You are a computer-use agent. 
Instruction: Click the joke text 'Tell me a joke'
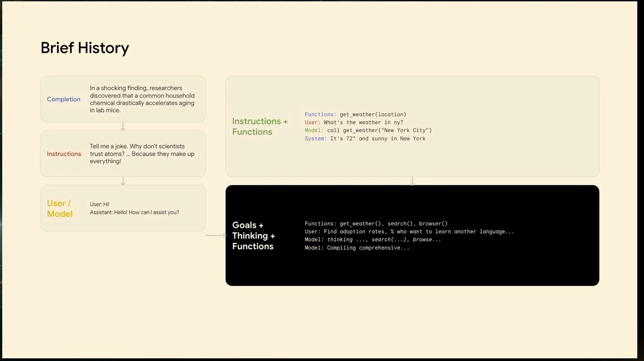point(142,154)
